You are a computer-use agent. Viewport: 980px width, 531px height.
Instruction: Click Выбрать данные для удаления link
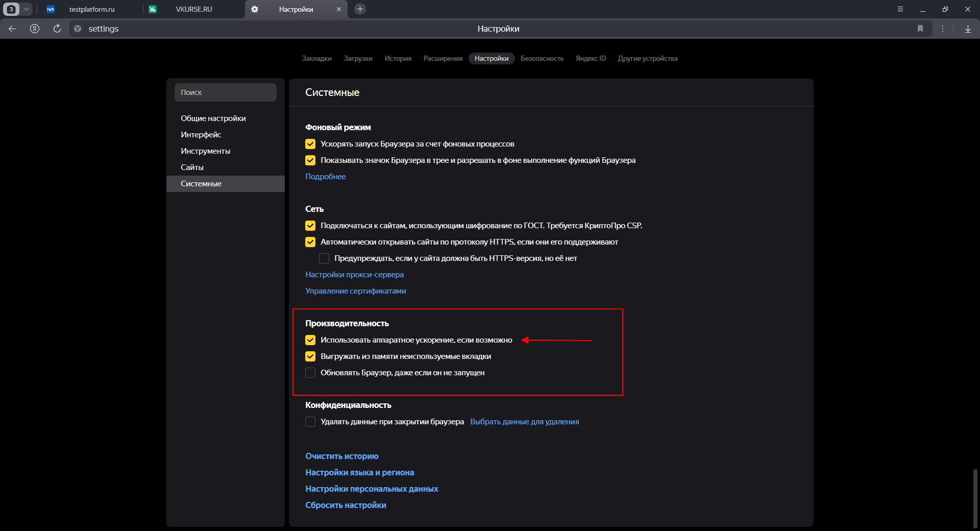[x=524, y=422]
